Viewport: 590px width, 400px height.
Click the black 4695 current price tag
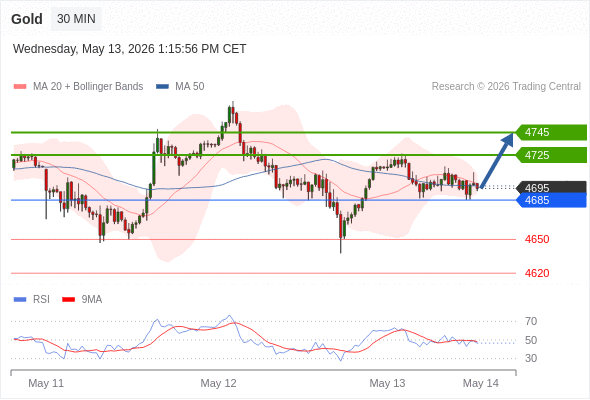(551, 187)
